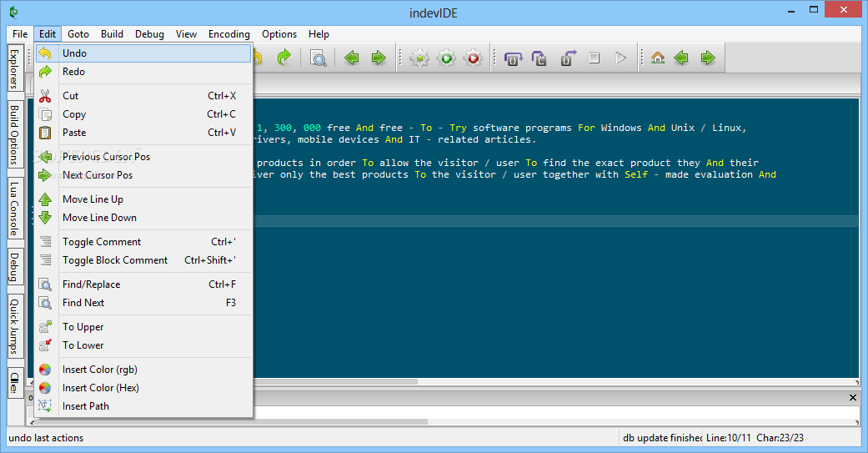Viewport: 868px width, 453px height.
Task: Select Redo from the Edit menu
Action: 143,72
